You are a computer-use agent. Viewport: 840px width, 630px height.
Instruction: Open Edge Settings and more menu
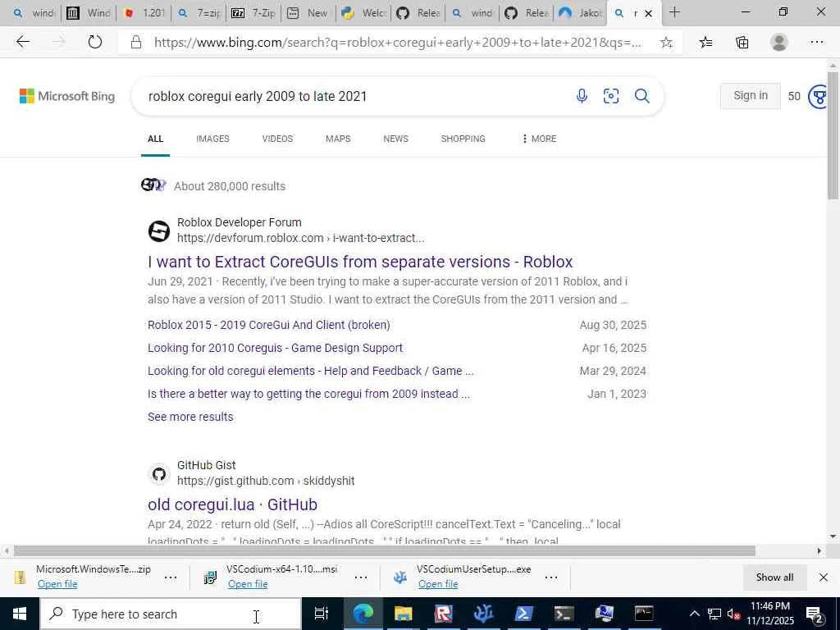816,43
